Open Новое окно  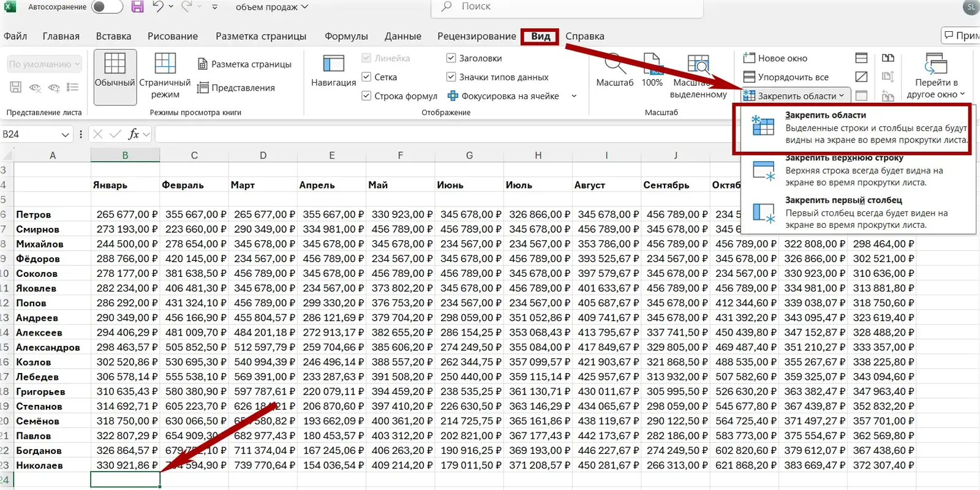click(775, 58)
